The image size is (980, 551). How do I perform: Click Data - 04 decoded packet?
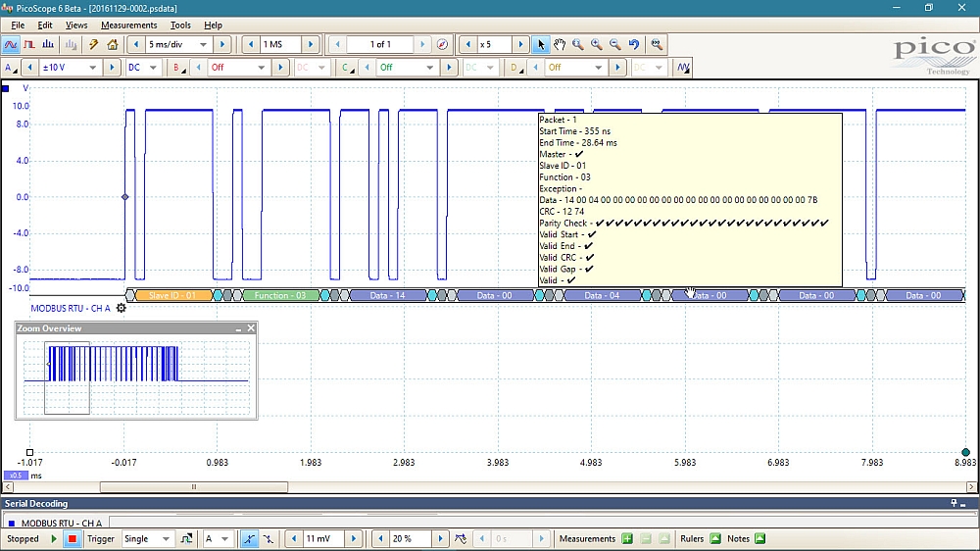[602, 295]
